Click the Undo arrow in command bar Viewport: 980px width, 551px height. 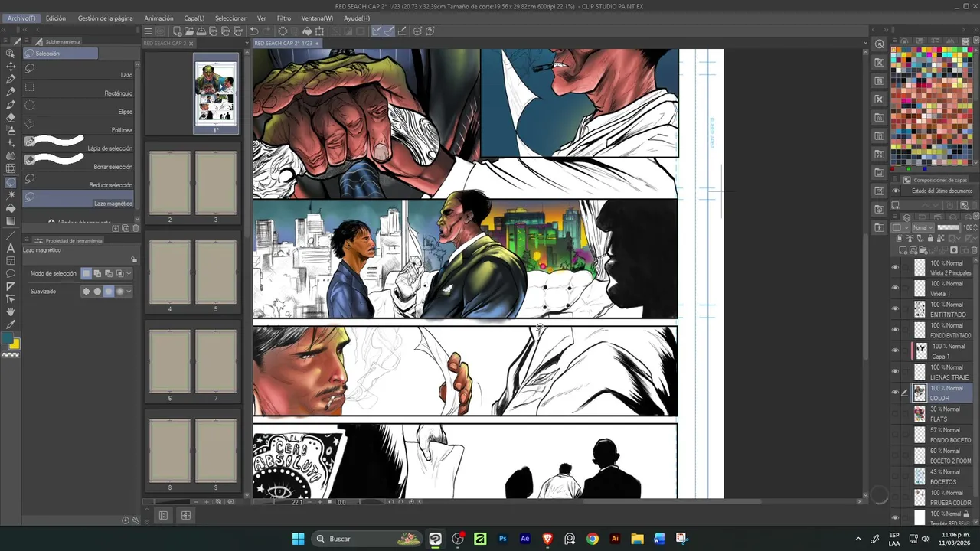(x=253, y=31)
